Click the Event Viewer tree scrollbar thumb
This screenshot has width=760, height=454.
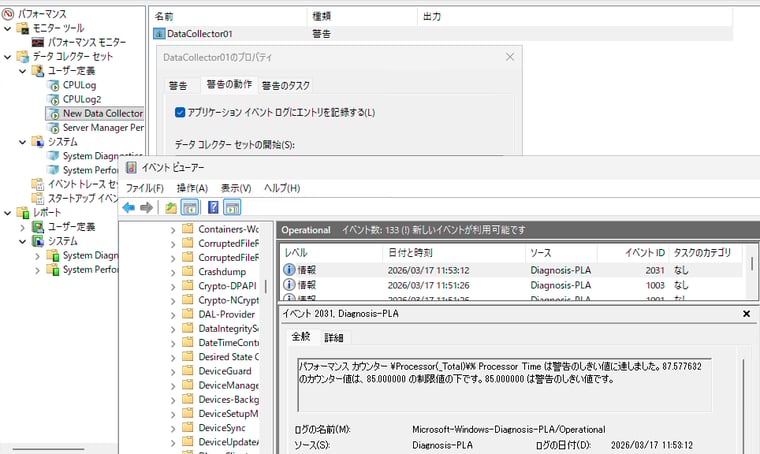coord(266,286)
